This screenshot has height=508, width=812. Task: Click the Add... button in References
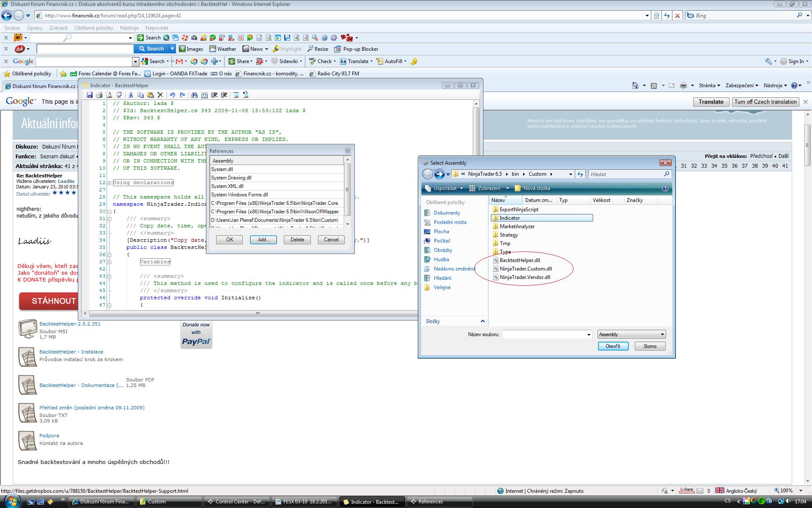(x=263, y=240)
